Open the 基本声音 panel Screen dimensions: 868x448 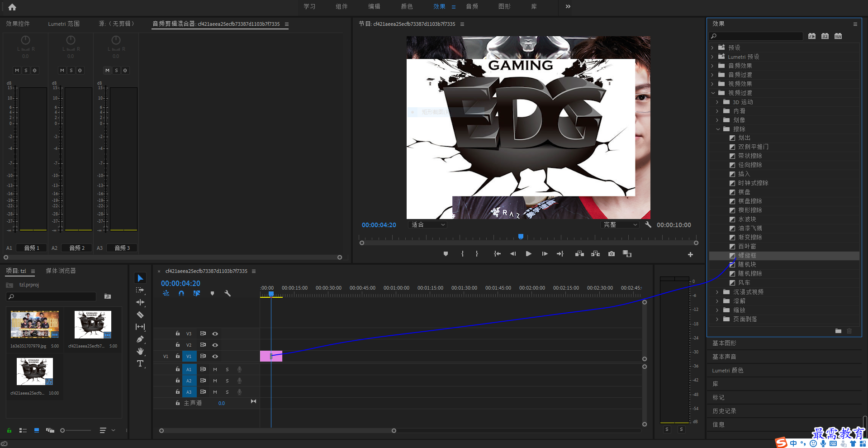[724, 357]
